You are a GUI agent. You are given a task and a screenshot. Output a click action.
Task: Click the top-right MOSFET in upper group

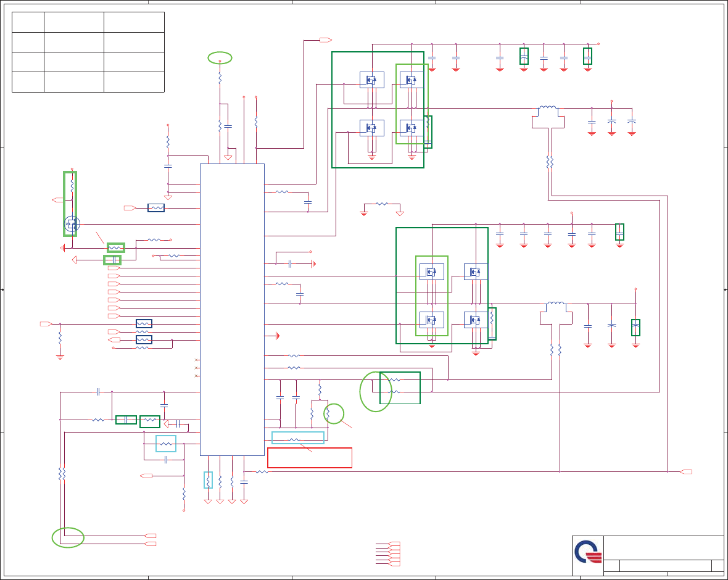412,80
